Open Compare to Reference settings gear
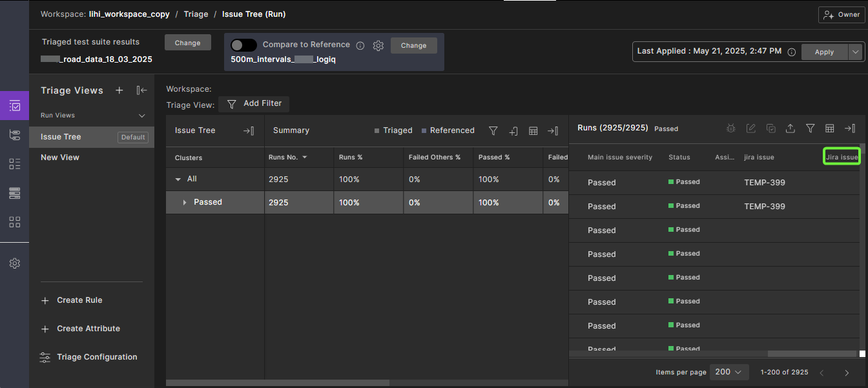This screenshot has width=868, height=388. 378,46
